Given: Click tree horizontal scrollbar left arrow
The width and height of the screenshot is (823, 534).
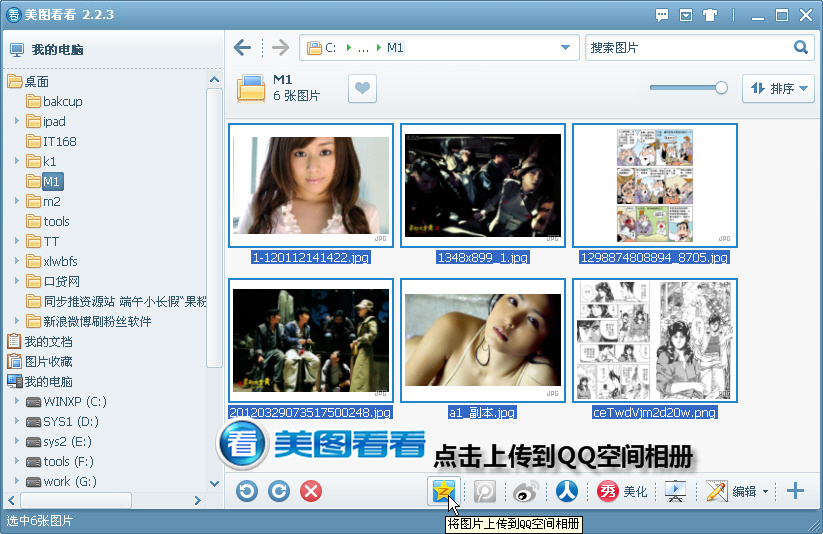Looking at the screenshot, I should click(12, 500).
